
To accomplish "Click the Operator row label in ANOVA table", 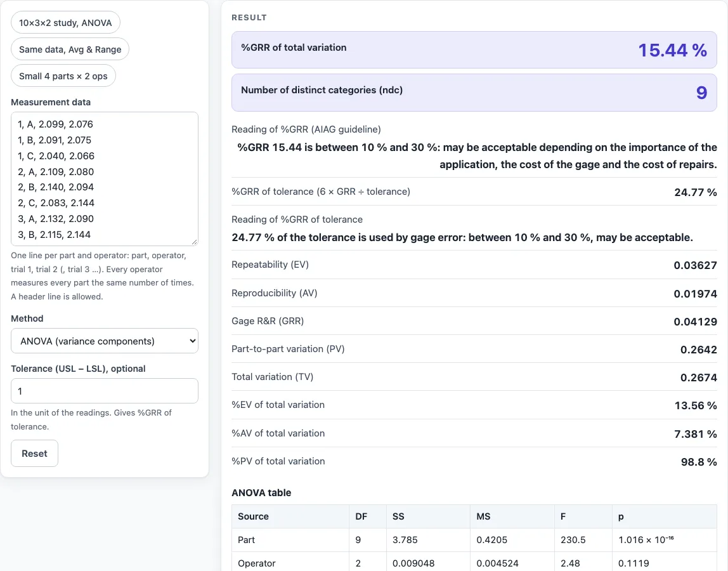I will tap(257, 563).
